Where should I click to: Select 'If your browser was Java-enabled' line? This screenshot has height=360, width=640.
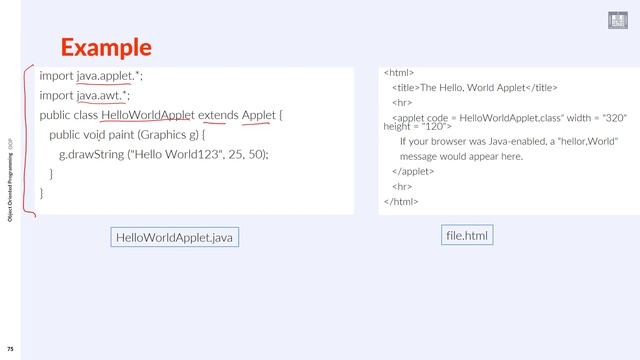(509, 141)
